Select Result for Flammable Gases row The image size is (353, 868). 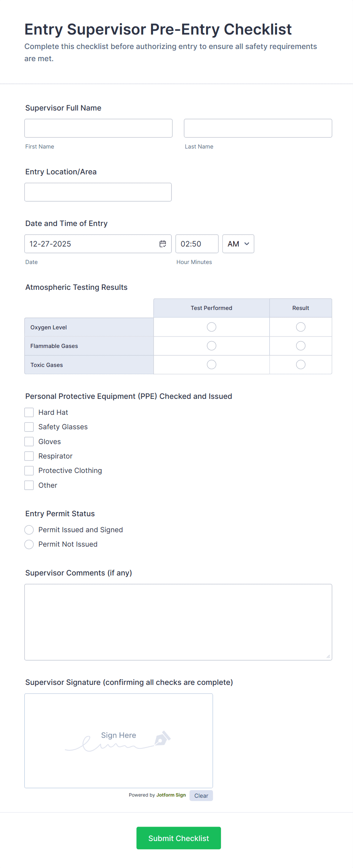click(x=301, y=346)
